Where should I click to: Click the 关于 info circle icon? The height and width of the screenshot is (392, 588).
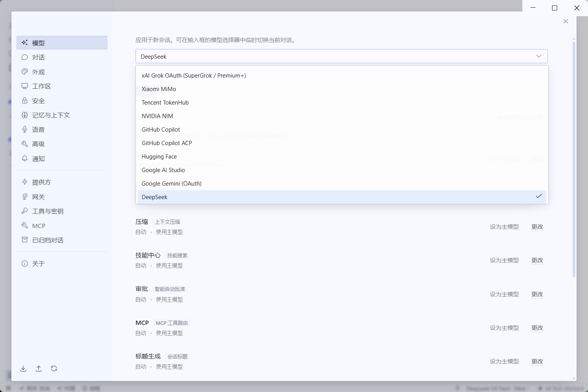25,264
